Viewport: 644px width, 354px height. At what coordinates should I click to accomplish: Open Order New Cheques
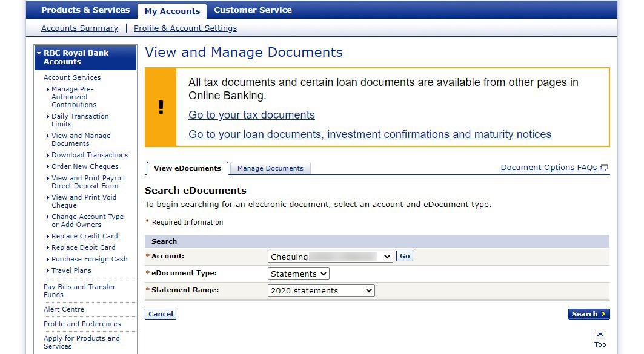click(x=85, y=166)
